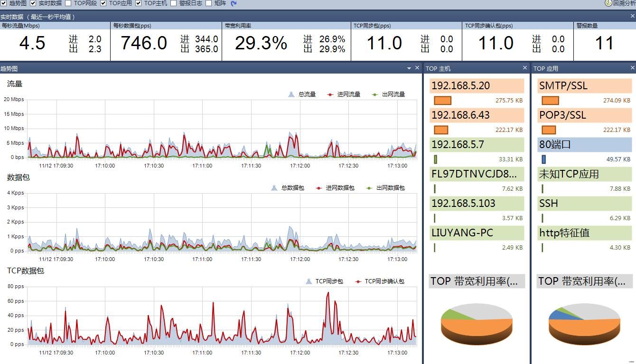The height and width of the screenshot is (364, 636).
Task: Close the 实时数据 panel
Action: click(x=633, y=16)
